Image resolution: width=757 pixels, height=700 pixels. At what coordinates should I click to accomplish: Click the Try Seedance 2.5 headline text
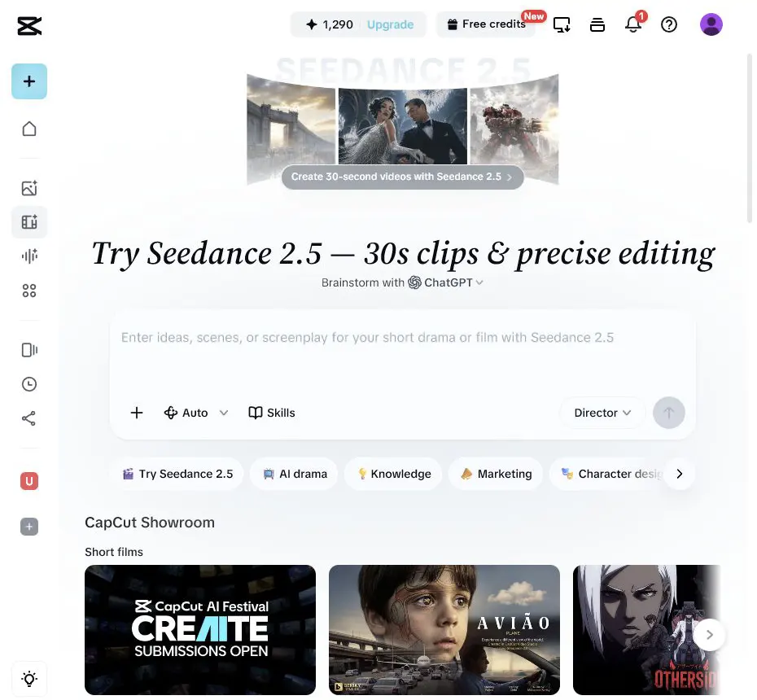(403, 253)
